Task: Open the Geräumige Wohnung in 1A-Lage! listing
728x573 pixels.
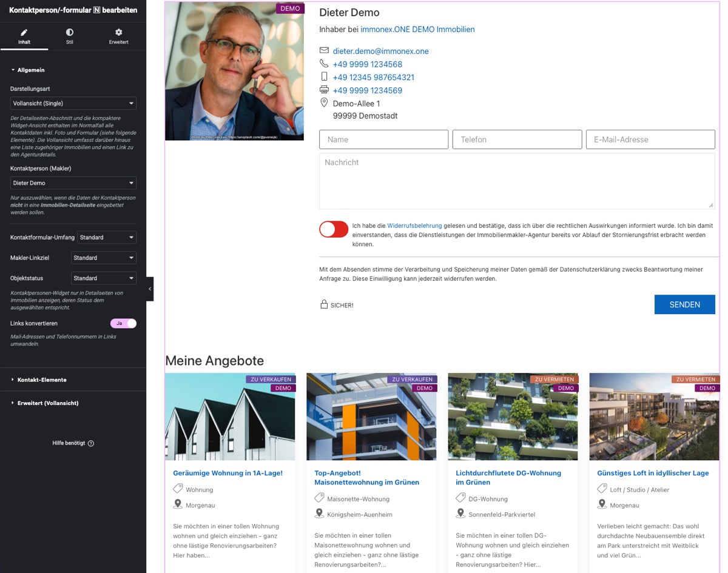Action: pos(227,473)
